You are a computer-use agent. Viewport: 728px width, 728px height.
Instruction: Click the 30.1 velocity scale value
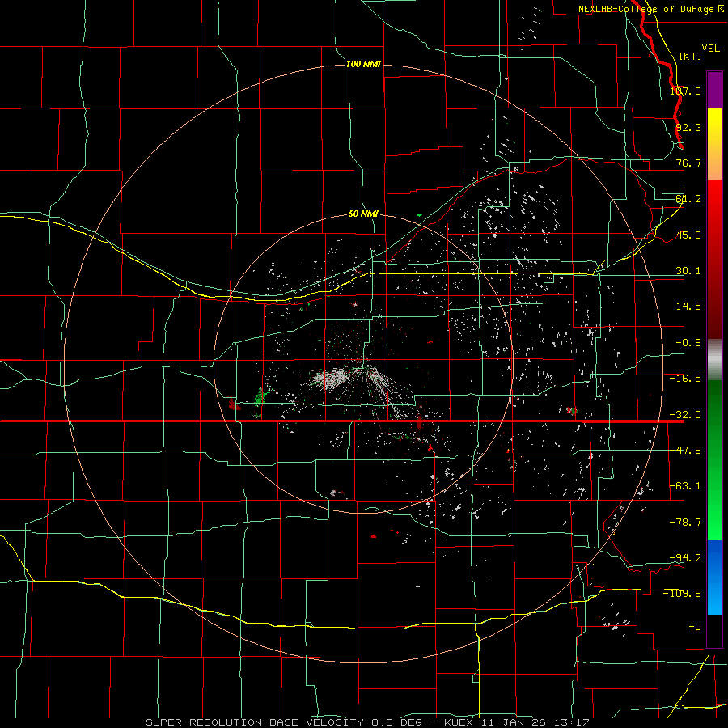pos(688,271)
